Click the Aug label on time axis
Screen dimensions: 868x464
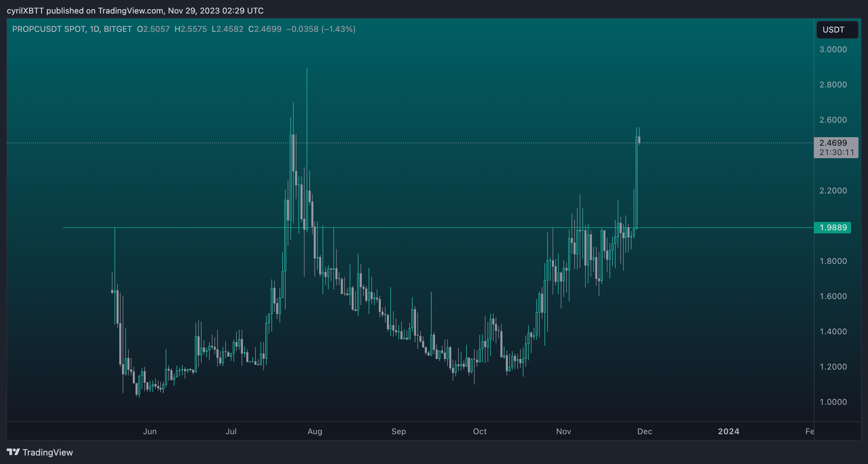point(315,431)
